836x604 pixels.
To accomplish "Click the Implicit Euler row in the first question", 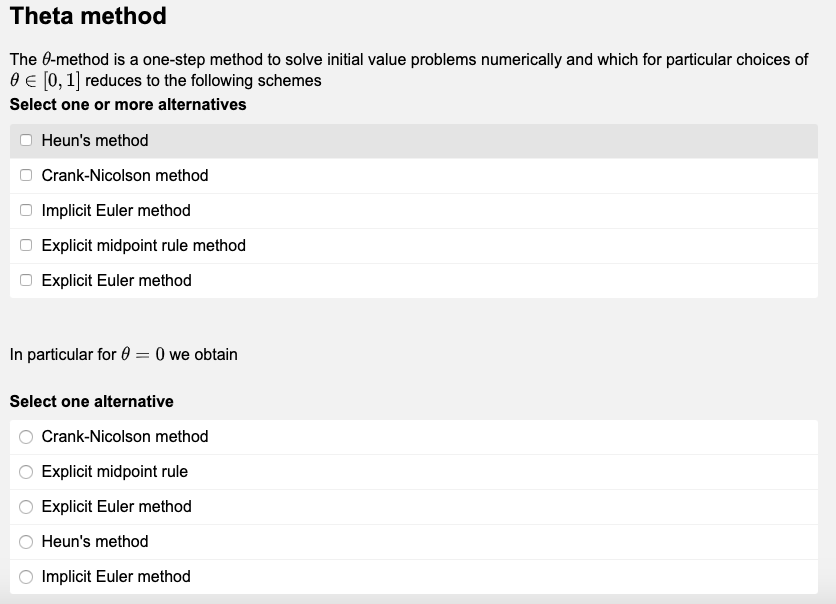I will [x=400, y=211].
